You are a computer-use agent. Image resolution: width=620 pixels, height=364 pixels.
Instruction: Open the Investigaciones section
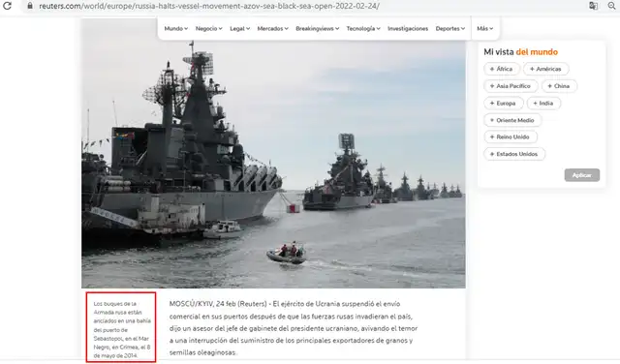point(408,28)
